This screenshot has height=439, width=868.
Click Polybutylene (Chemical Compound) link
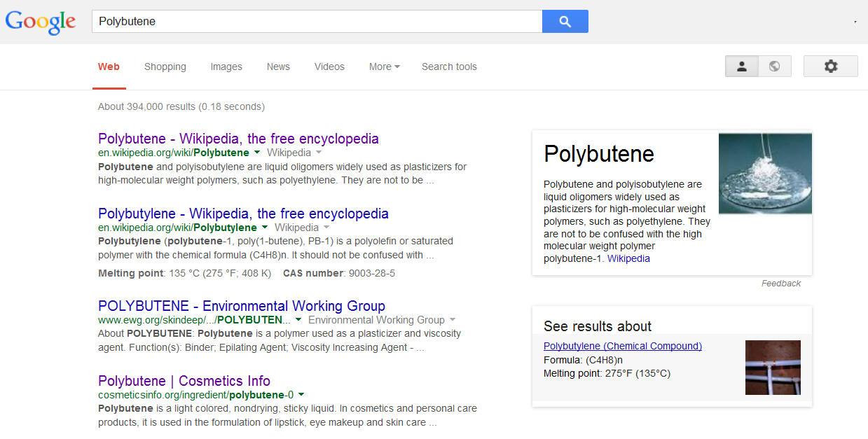click(x=622, y=346)
